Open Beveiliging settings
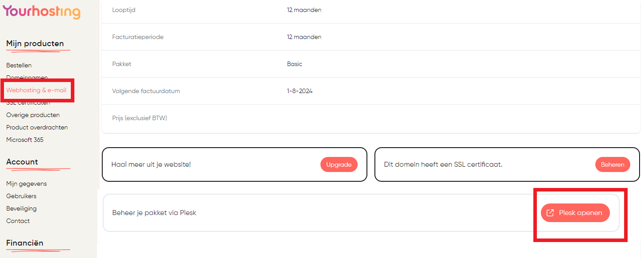 [21, 208]
